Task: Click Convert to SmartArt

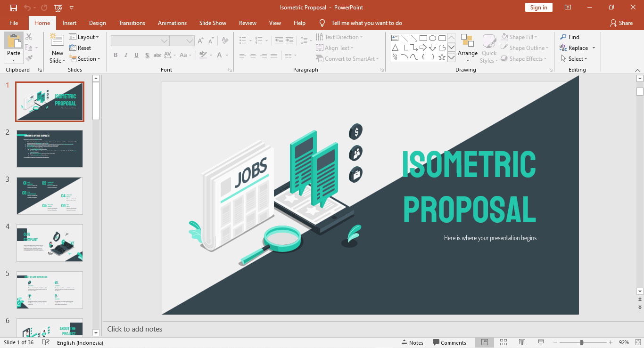Action: tap(347, 58)
